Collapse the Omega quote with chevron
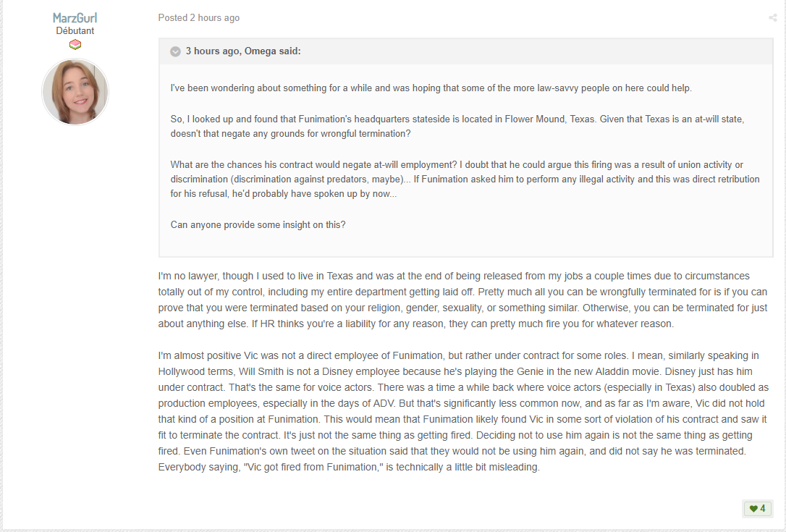The height and width of the screenshot is (532, 786). coord(175,51)
